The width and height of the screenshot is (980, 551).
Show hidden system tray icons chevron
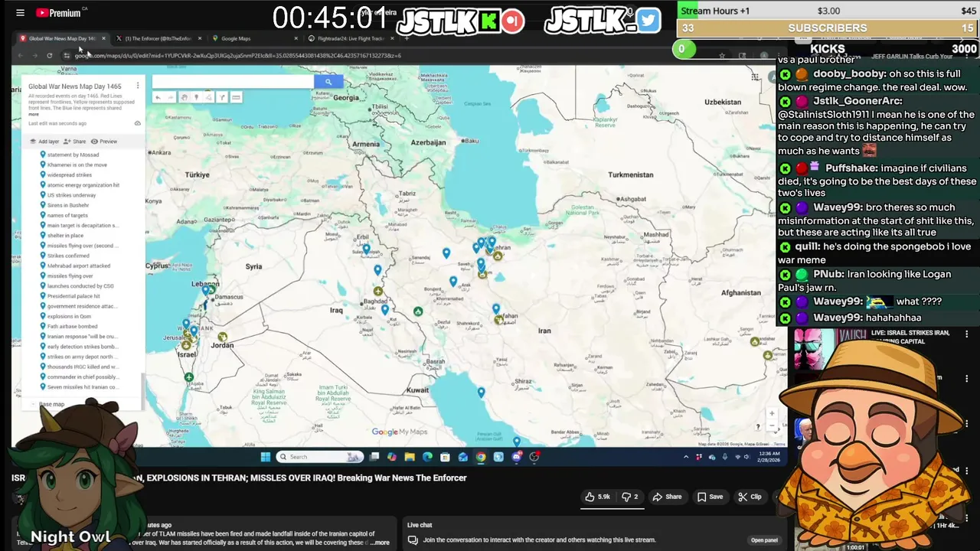point(686,457)
